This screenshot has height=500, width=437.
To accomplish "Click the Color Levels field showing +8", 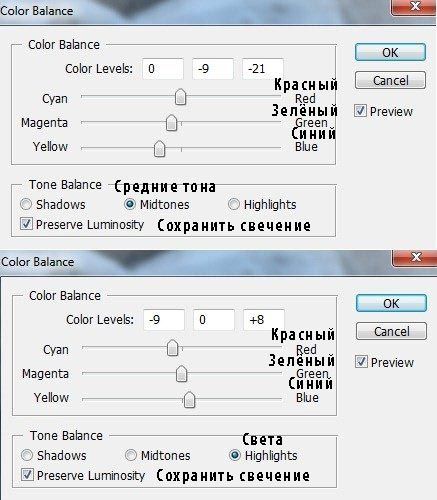I will pyautogui.click(x=264, y=320).
